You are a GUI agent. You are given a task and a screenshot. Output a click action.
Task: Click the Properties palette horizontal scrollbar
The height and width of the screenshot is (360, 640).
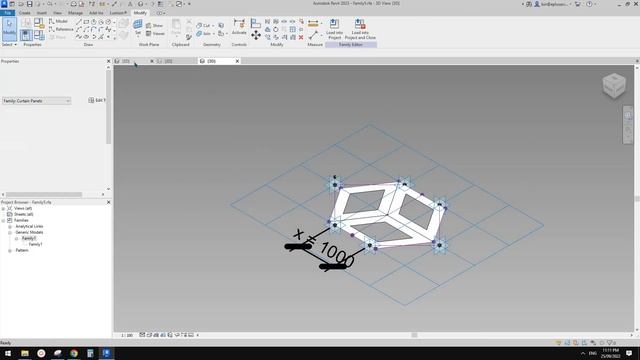click(44, 195)
